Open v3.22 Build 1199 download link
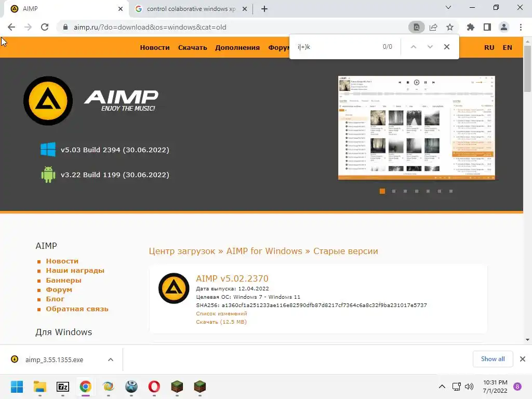This screenshot has width=532, height=399. pyautogui.click(x=115, y=175)
